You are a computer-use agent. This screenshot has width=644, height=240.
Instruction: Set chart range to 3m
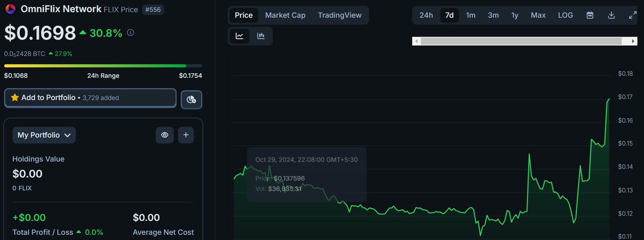click(x=493, y=15)
